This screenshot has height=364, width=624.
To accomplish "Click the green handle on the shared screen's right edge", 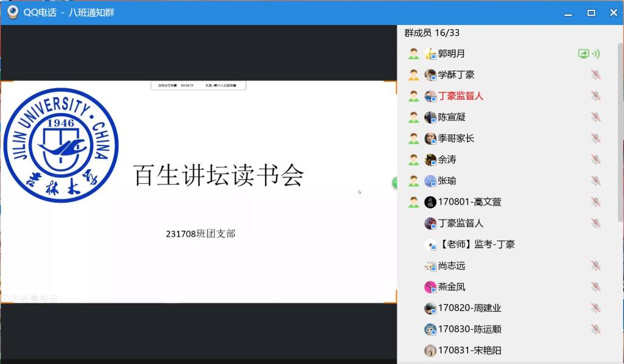I will [x=394, y=182].
